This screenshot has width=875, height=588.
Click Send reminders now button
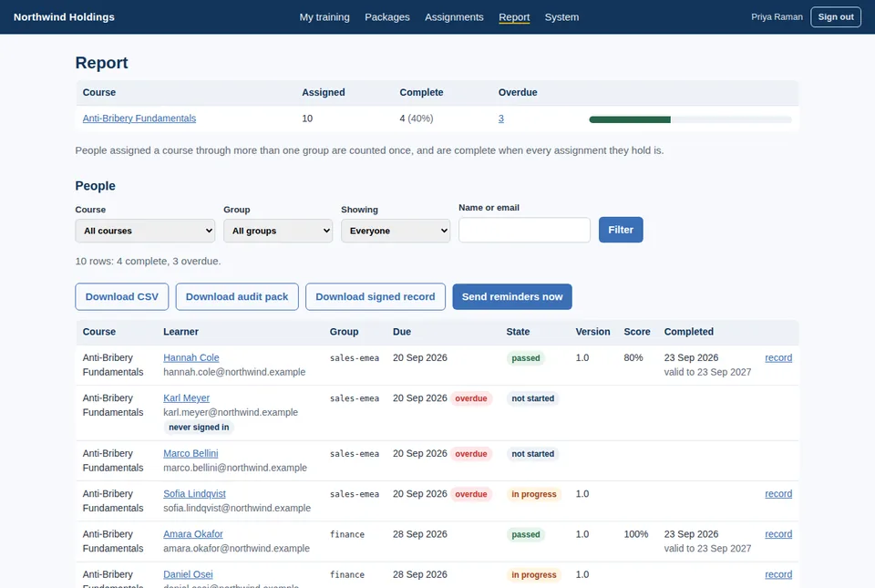pos(512,297)
